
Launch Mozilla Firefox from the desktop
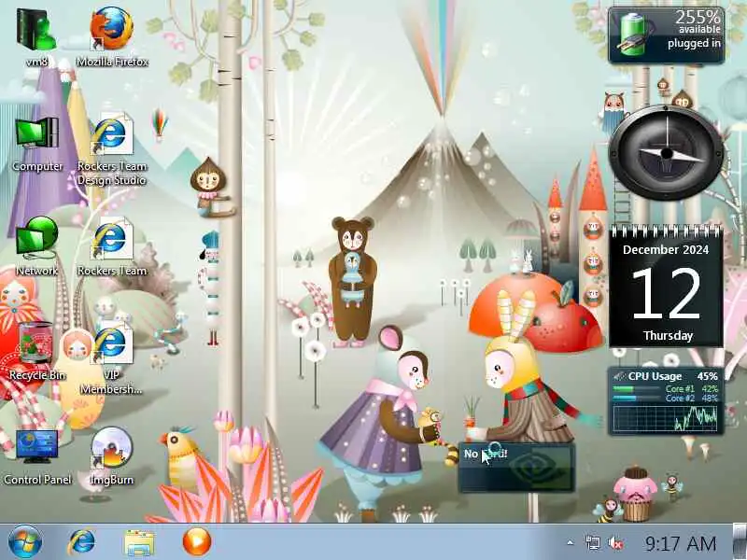click(x=112, y=38)
